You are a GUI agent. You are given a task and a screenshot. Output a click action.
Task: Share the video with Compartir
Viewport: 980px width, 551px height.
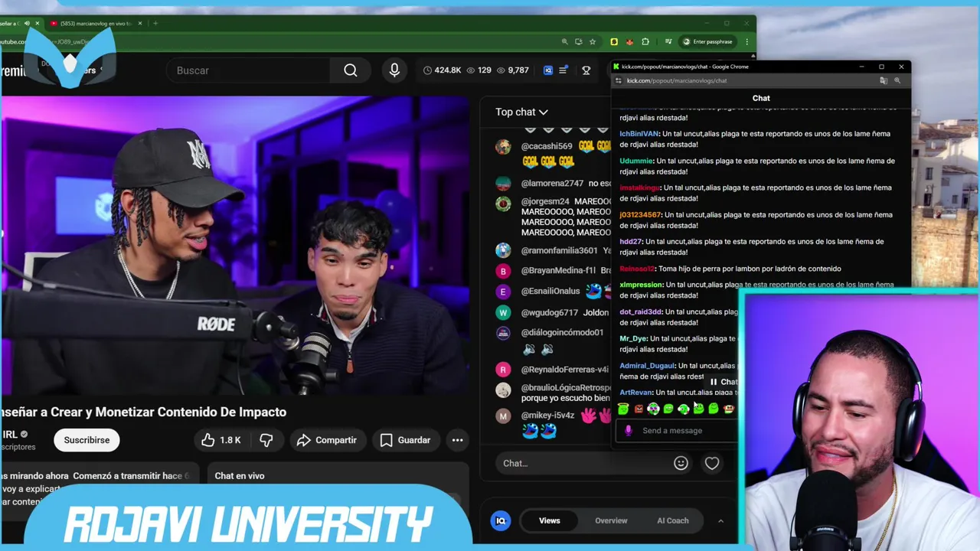(x=327, y=440)
